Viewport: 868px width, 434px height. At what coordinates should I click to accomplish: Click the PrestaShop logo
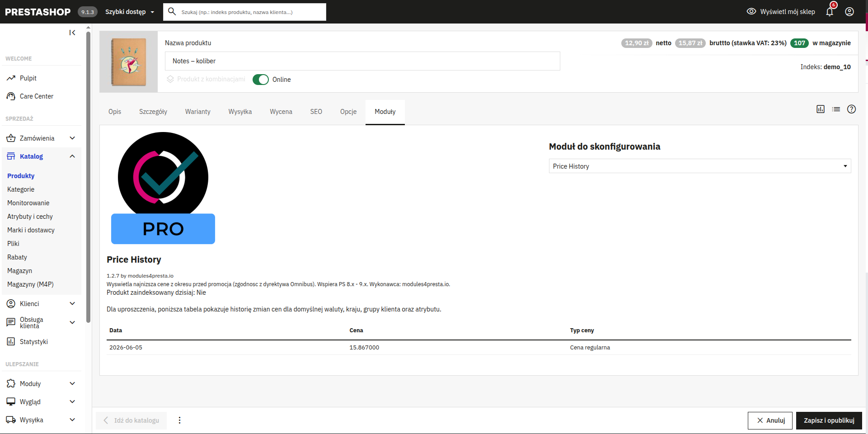[x=38, y=12]
